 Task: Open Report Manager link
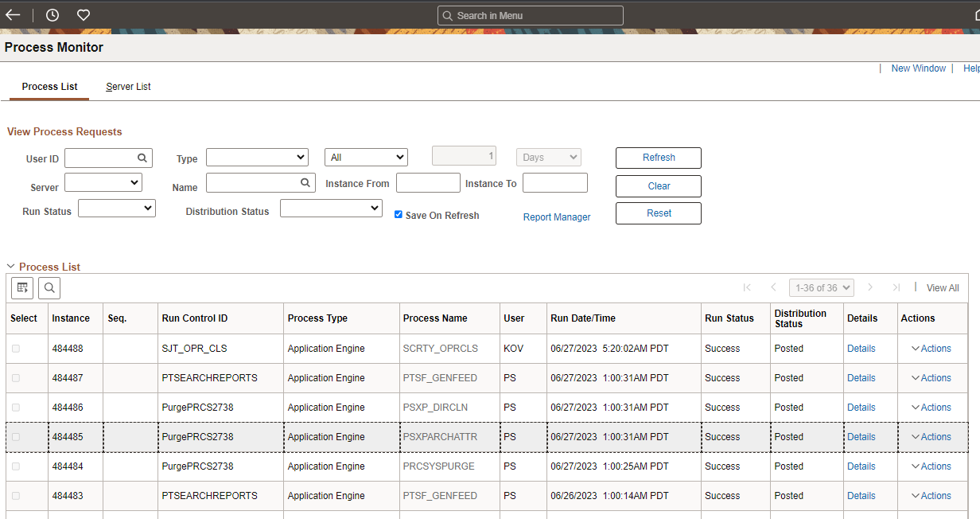pos(556,217)
